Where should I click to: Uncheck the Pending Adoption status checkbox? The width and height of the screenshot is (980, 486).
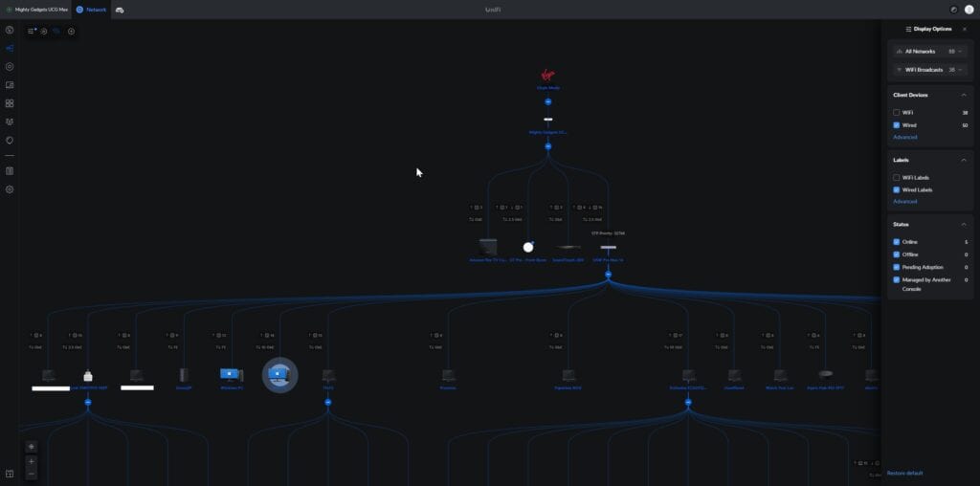(896, 267)
